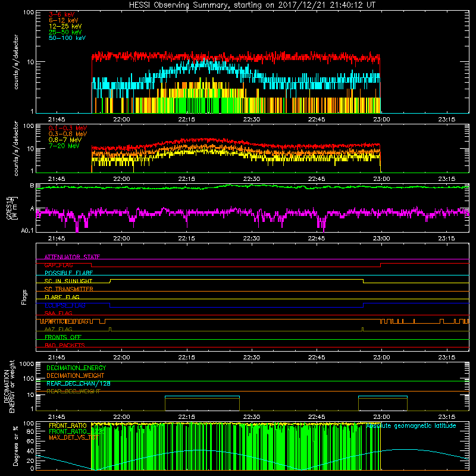Screen dimensions: 476x476
Task: Click the yellow FRONT_RATIO legend label
Action: (68, 425)
